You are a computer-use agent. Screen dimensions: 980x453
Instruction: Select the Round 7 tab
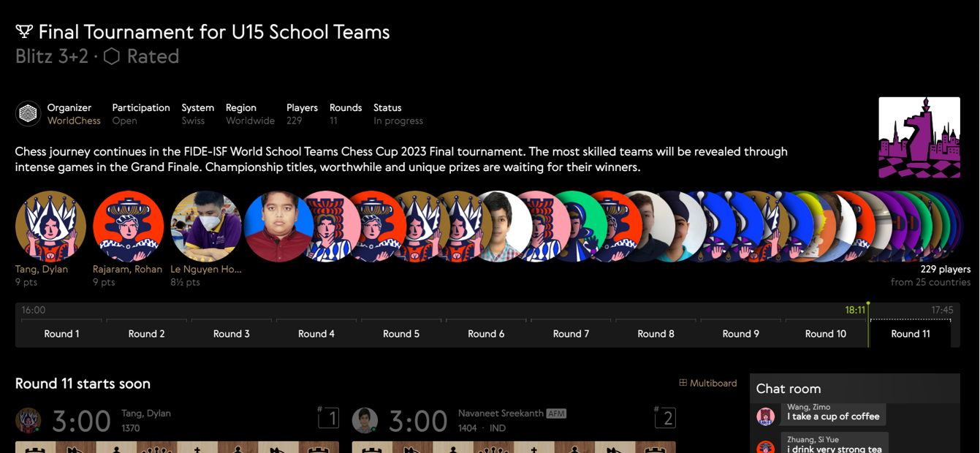pyautogui.click(x=571, y=333)
